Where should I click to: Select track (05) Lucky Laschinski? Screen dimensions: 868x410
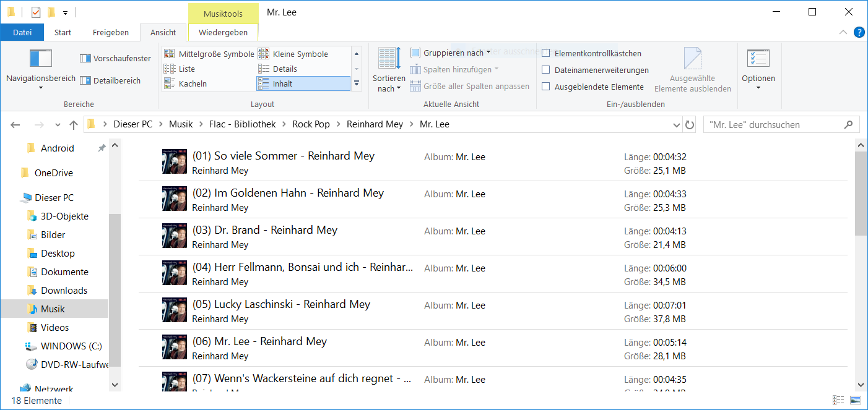click(x=493, y=311)
